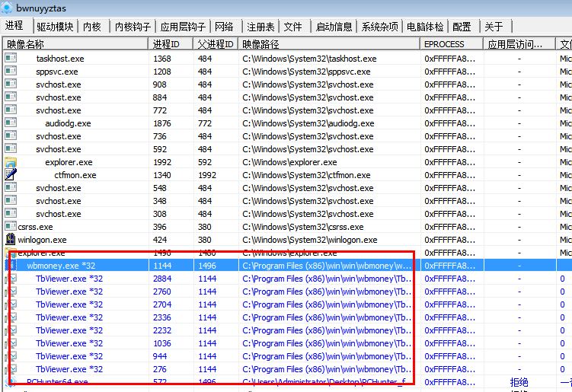Open the 电脑体检 tab
Image resolution: width=572 pixels, height=392 pixels.
pos(425,27)
